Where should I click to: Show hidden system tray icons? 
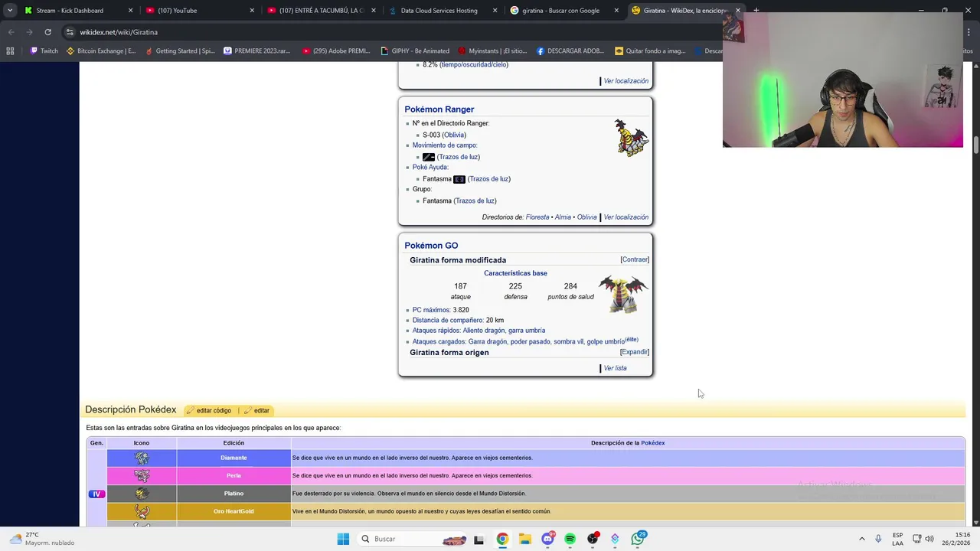(861, 539)
